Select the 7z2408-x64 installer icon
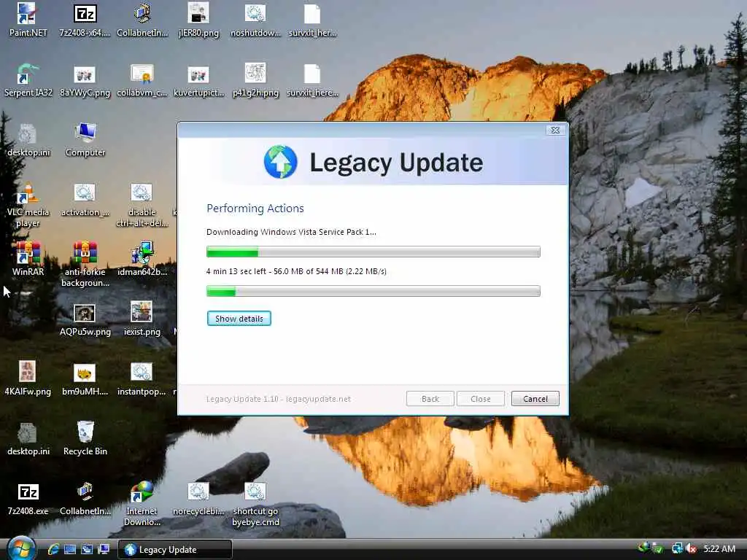747x560 pixels. 85,20
